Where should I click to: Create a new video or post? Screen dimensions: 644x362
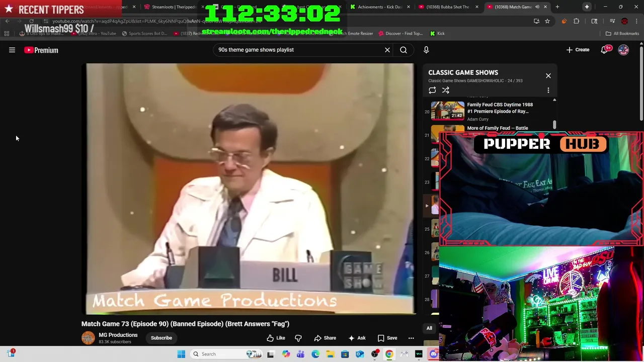tap(578, 50)
